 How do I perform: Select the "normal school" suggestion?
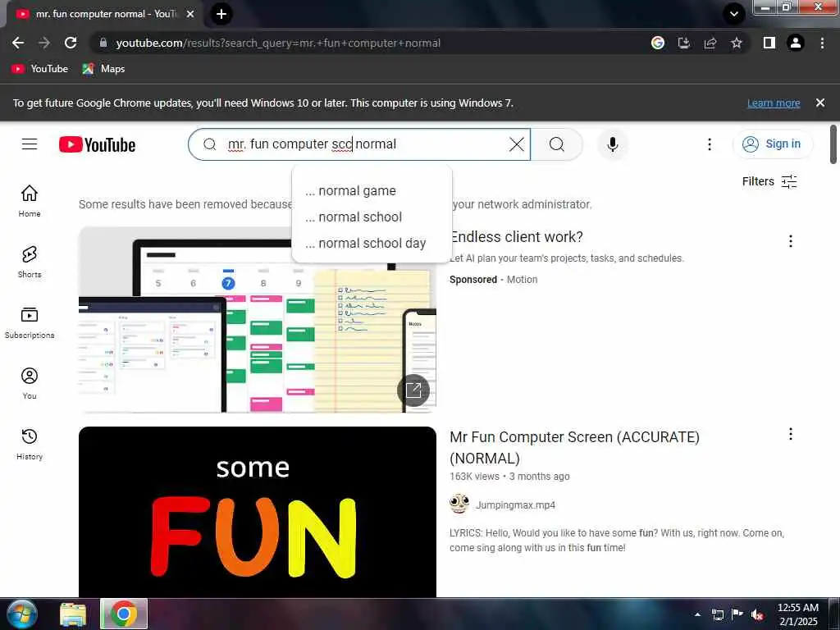[x=372, y=217]
